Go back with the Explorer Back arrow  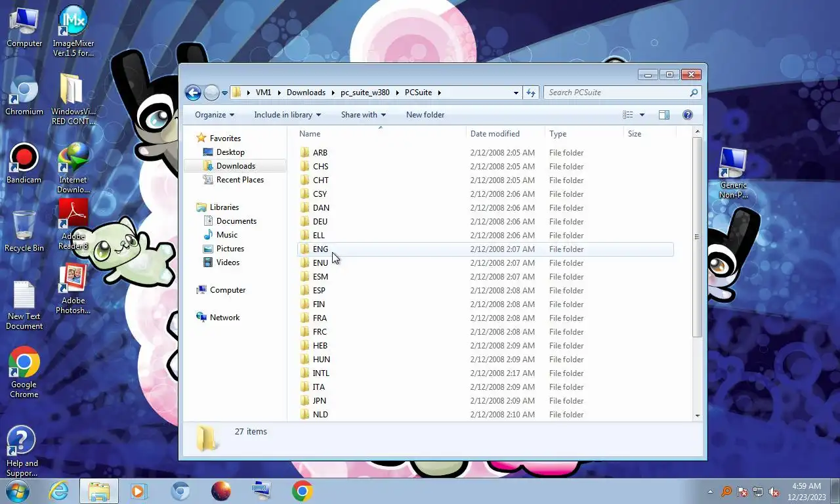192,93
